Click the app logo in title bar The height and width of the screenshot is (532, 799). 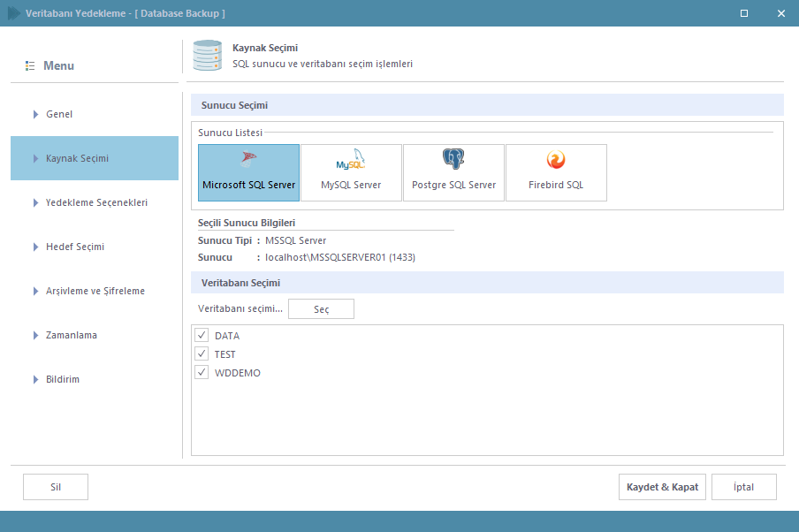coord(14,13)
